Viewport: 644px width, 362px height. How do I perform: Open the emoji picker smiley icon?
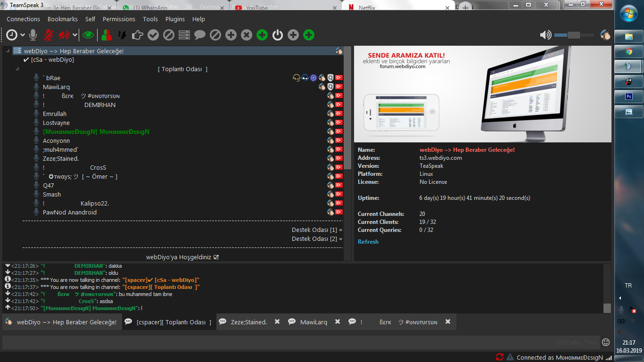[606, 342]
